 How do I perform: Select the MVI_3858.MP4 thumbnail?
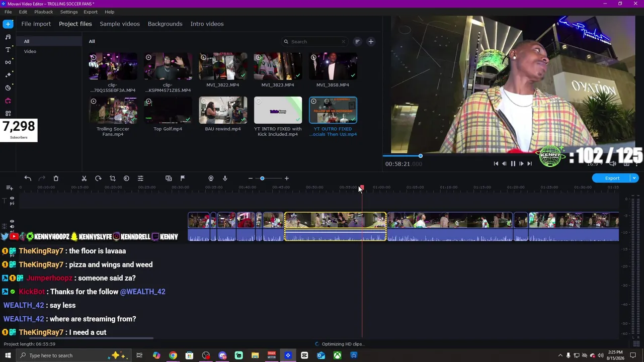(x=333, y=66)
